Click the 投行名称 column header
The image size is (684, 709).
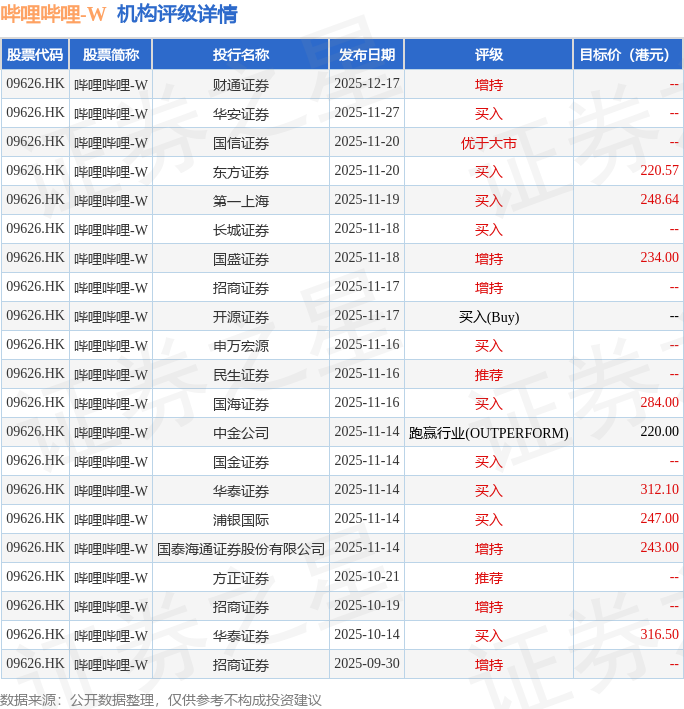tap(241, 55)
